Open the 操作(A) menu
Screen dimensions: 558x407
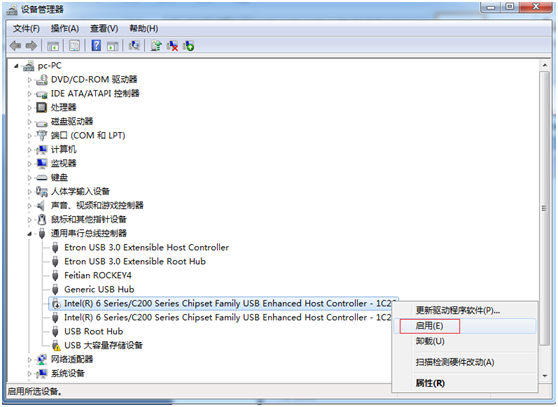(64, 28)
